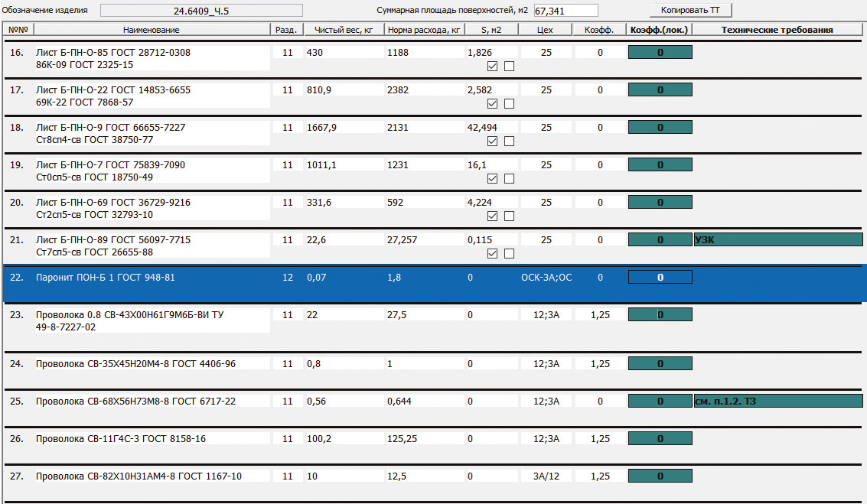867x504 pixels.
Task: Click the Обозначение изделия field with 24.6409_Ч.5
Action: point(201,11)
